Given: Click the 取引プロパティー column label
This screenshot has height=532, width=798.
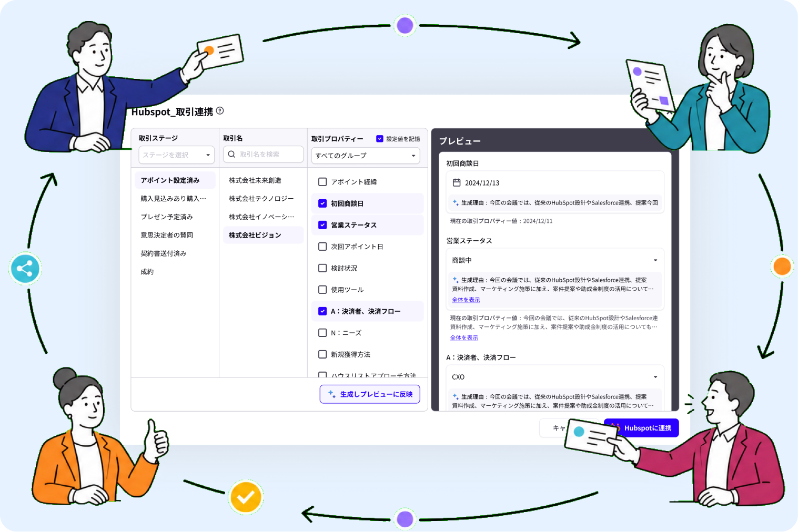Looking at the screenshot, I should click(337, 139).
